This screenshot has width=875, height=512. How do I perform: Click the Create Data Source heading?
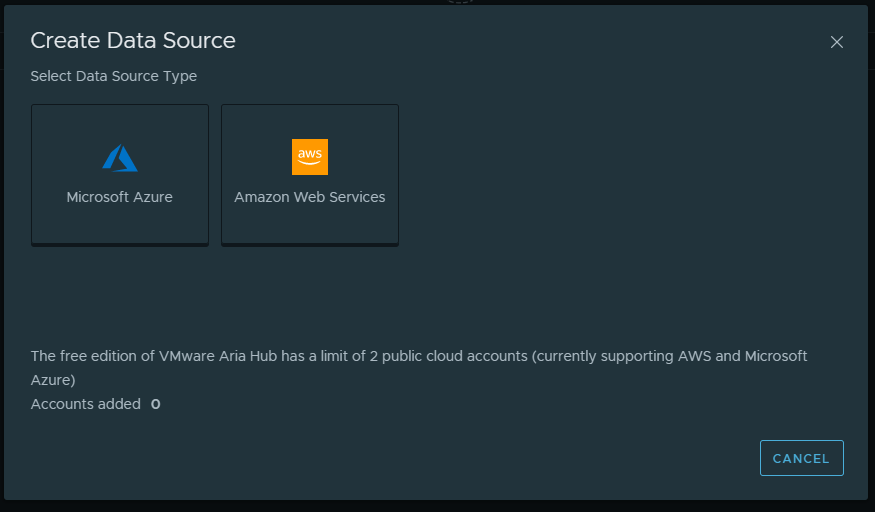tap(133, 40)
